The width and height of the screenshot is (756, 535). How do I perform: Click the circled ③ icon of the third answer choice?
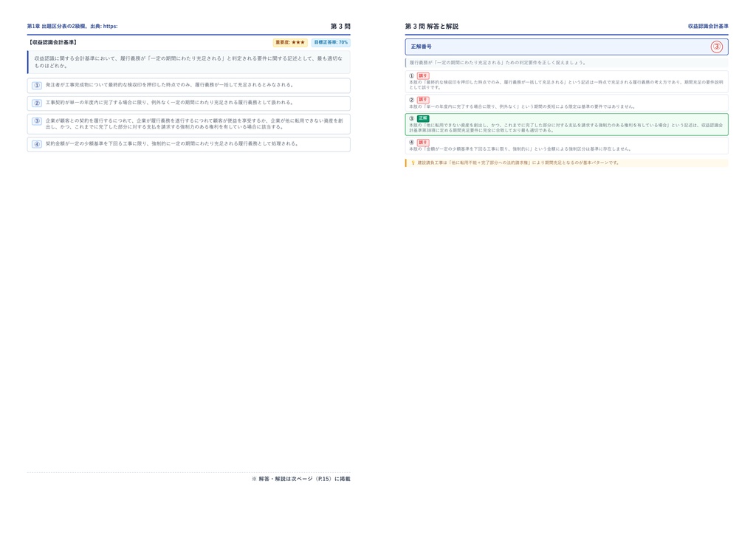[37, 121]
